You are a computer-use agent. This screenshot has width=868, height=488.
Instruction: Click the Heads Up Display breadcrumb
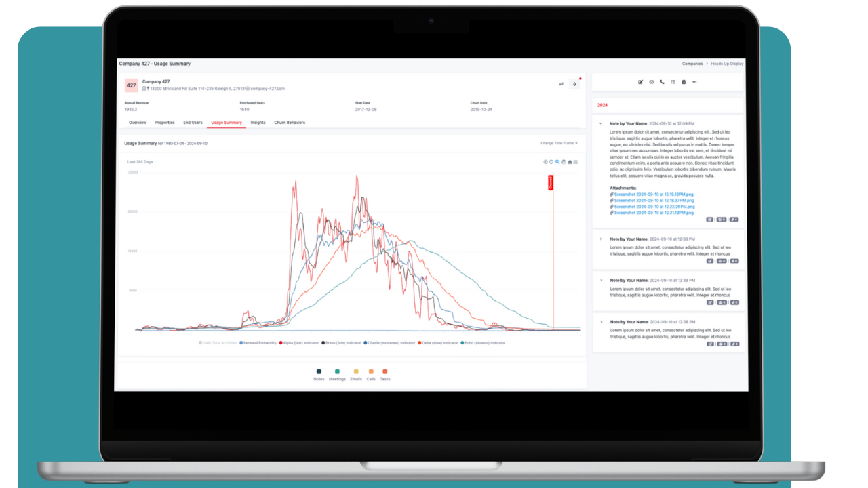coord(727,64)
